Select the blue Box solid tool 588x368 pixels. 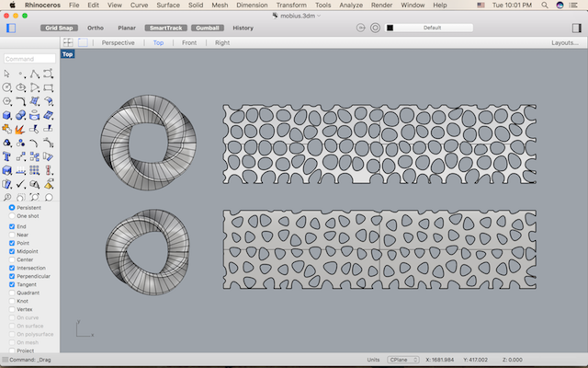(x=6, y=115)
